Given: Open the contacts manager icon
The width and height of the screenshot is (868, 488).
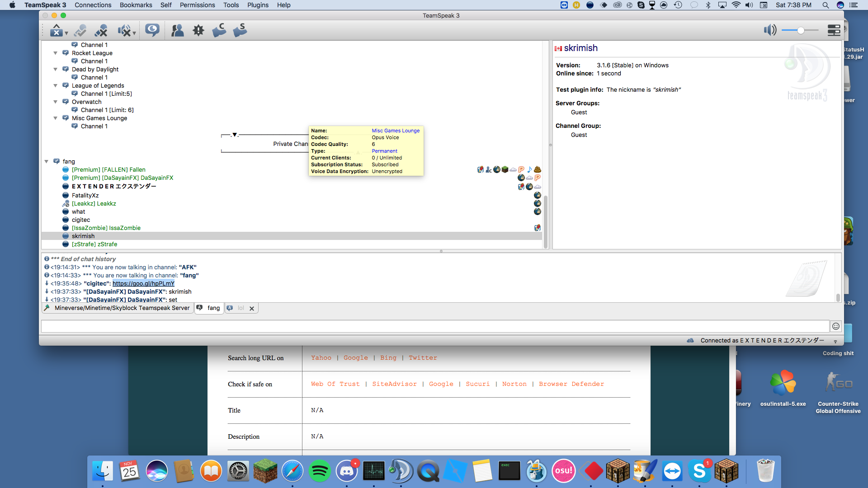Looking at the screenshot, I should point(177,30).
